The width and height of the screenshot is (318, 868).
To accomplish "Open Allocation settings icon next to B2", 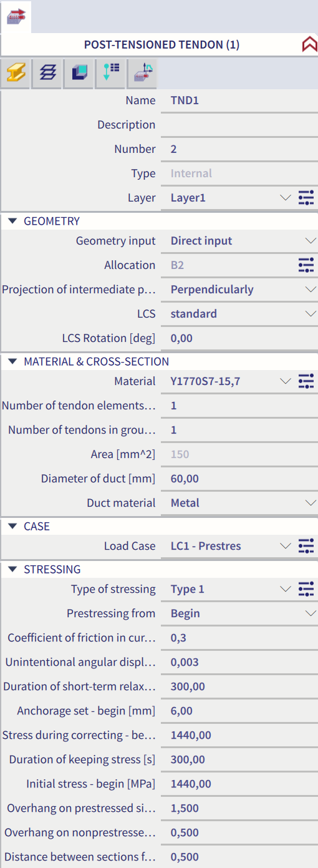I will (x=306, y=265).
